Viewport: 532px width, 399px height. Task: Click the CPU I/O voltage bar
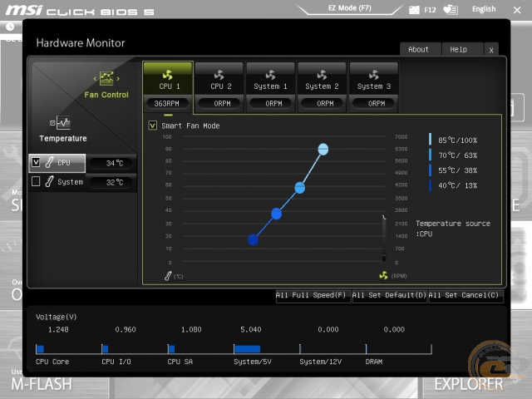click(x=106, y=349)
